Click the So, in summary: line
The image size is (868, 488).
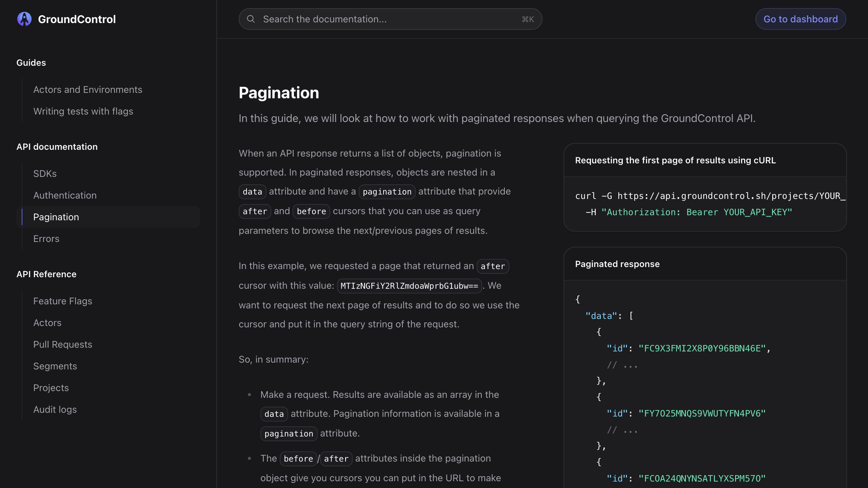274,359
